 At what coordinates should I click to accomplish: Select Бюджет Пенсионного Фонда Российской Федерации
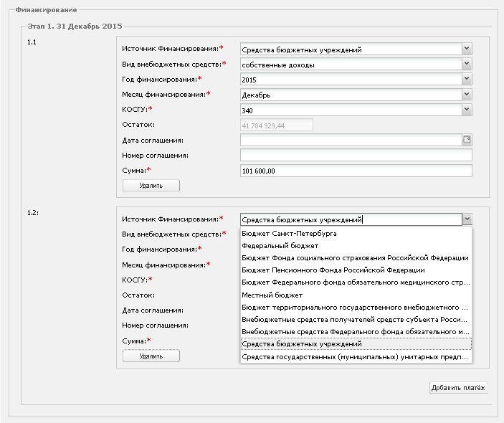coord(356,270)
